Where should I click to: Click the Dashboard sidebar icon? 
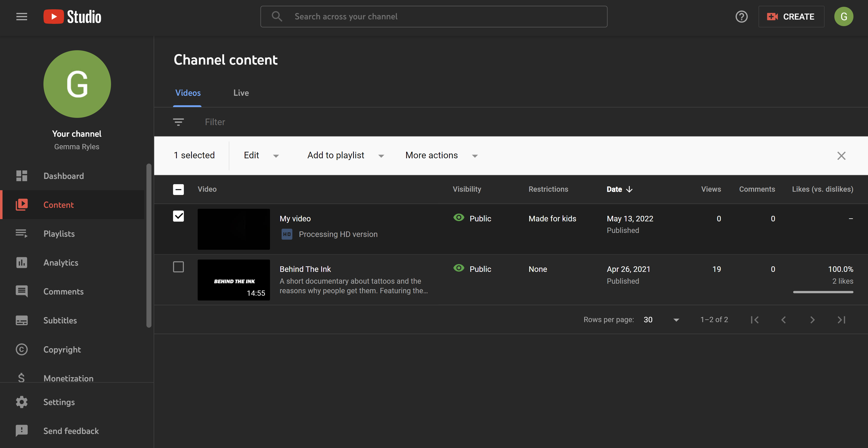(22, 176)
